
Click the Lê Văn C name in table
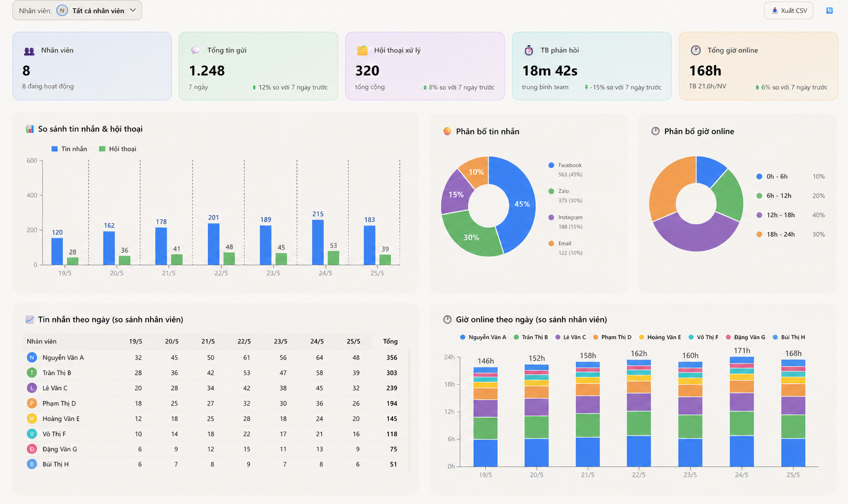pos(55,388)
